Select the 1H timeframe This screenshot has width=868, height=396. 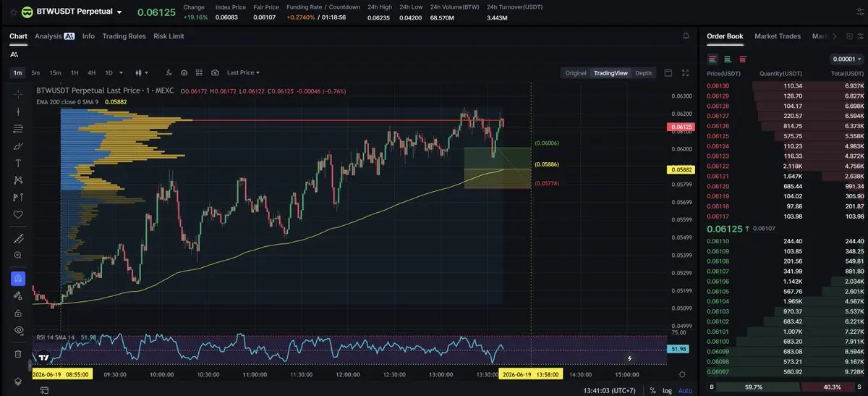74,72
